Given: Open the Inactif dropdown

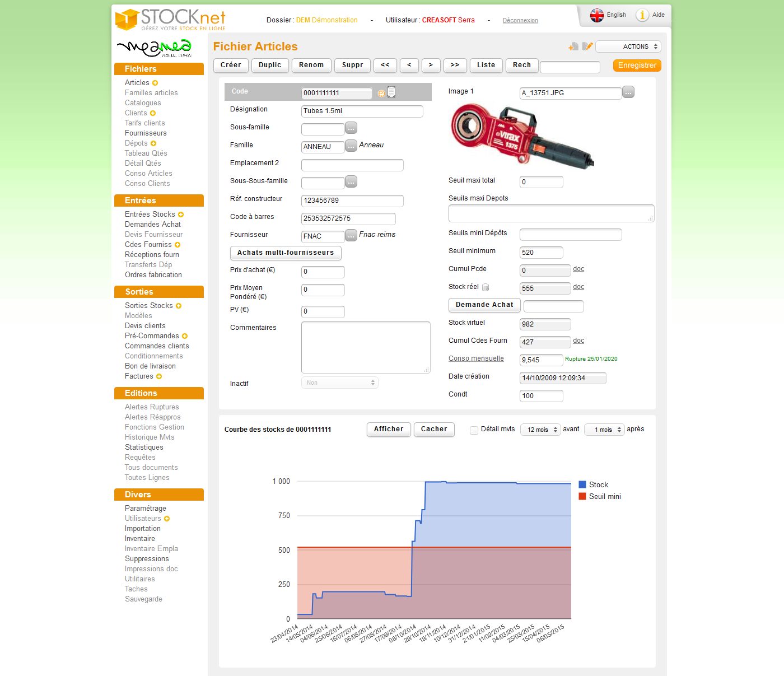Looking at the screenshot, I should 340,383.
